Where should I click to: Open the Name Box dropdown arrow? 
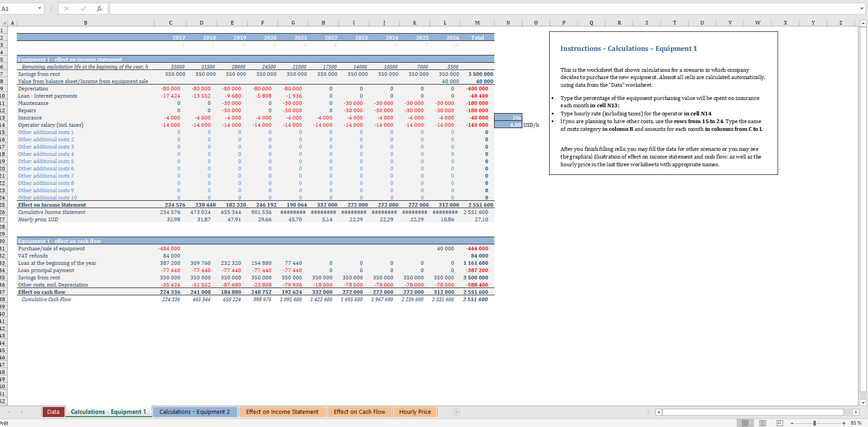(x=40, y=9)
